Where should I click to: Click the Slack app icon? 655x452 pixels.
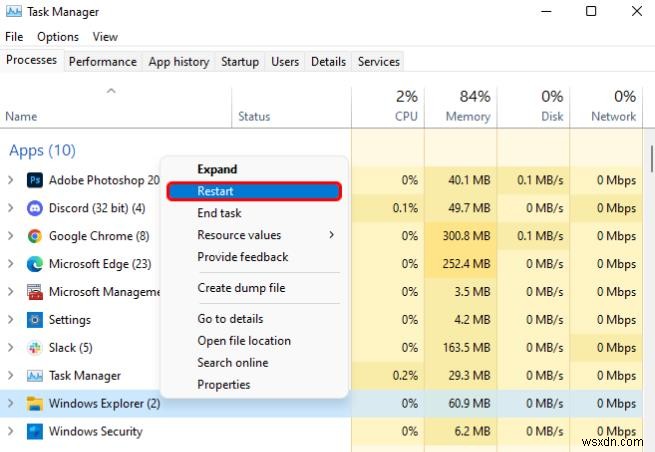(x=35, y=348)
